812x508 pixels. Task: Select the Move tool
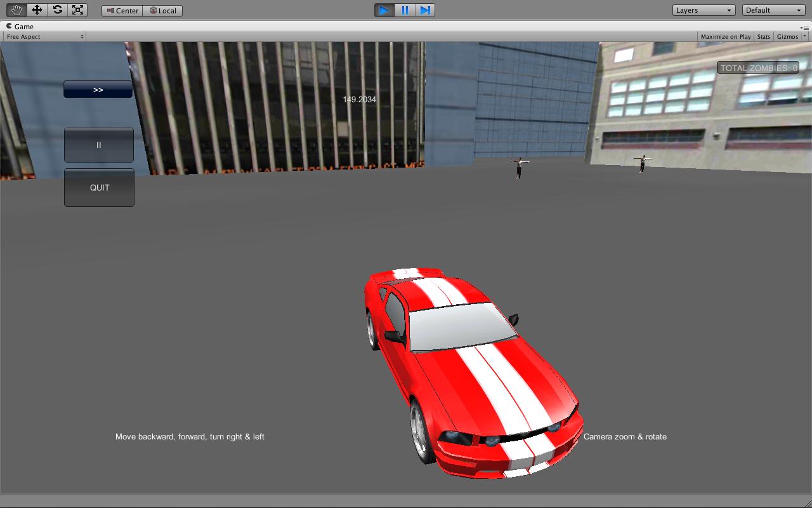[x=37, y=10]
